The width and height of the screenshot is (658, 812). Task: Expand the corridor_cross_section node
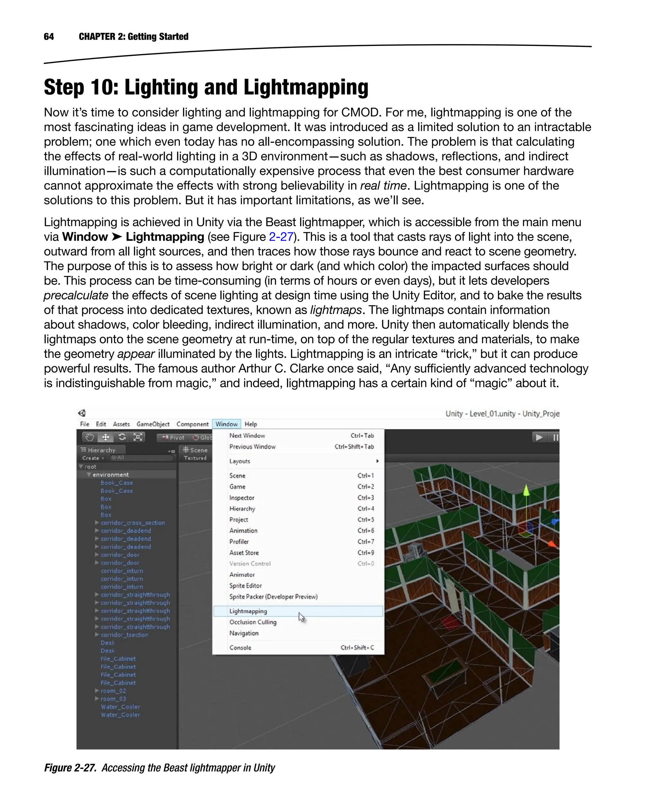97,523
